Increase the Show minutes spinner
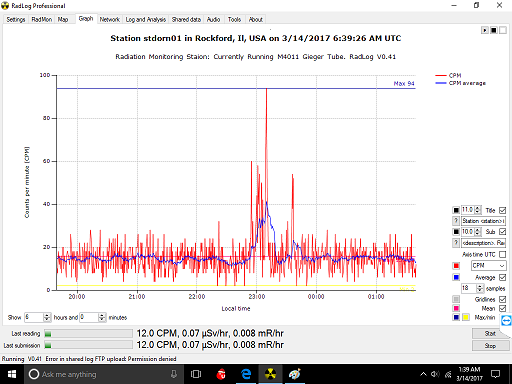 click(x=102, y=315)
